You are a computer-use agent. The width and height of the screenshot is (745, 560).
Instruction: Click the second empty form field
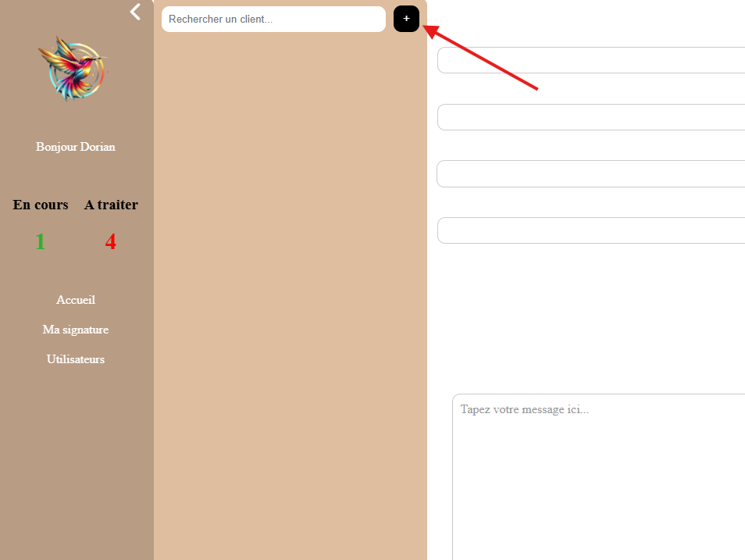(x=591, y=117)
